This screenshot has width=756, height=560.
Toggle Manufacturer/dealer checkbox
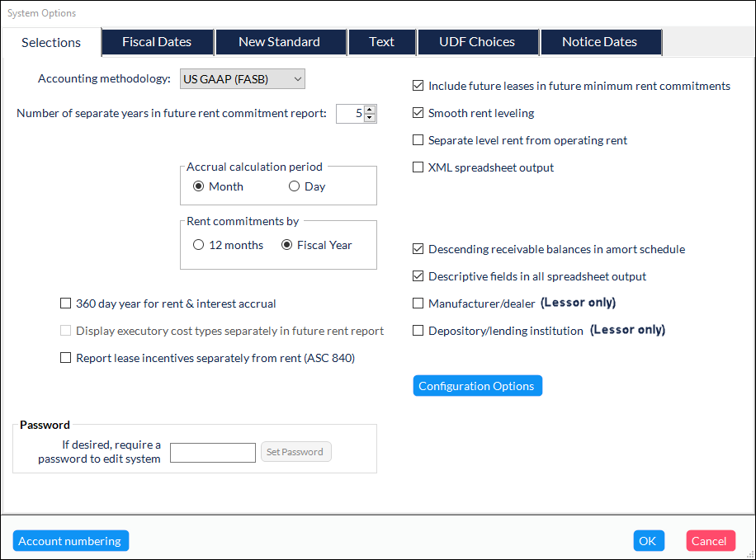point(418,304)
